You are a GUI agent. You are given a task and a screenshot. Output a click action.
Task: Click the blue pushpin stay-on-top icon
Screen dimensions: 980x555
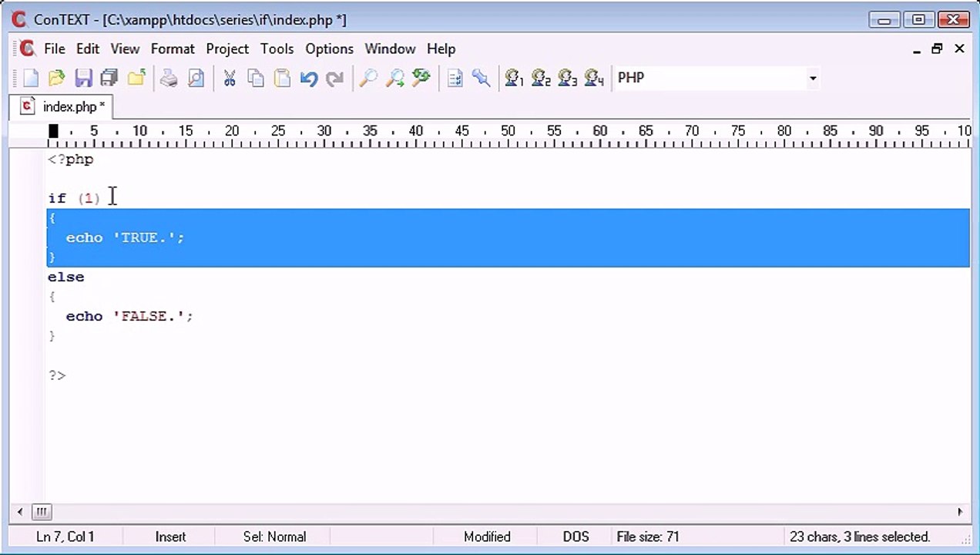click(481, 78)
